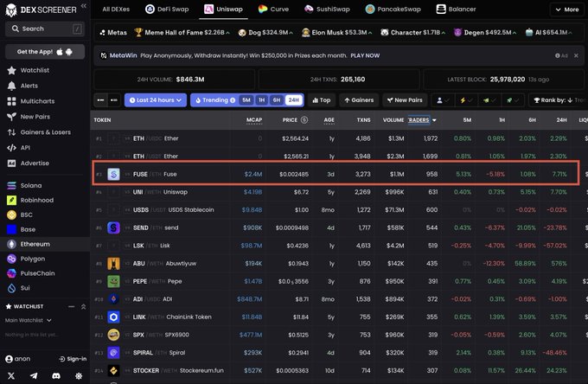Expand the Main Watchlist dropdown
588x384 pixels.
[x=29, y=320]
